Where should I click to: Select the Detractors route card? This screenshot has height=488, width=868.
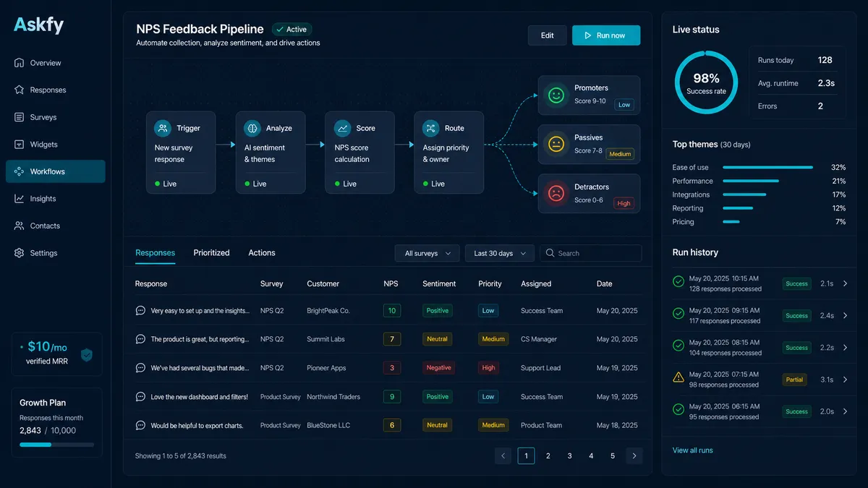click(589, 193)
